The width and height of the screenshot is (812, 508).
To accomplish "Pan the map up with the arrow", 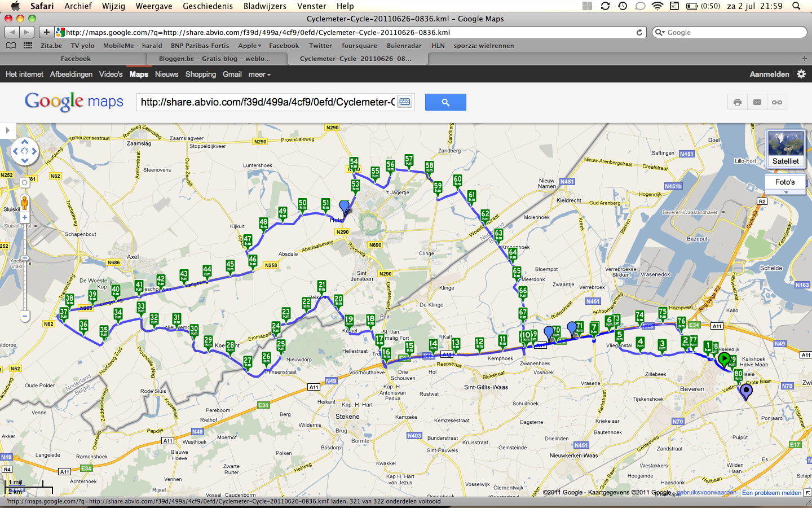I will tap(24, 142).
